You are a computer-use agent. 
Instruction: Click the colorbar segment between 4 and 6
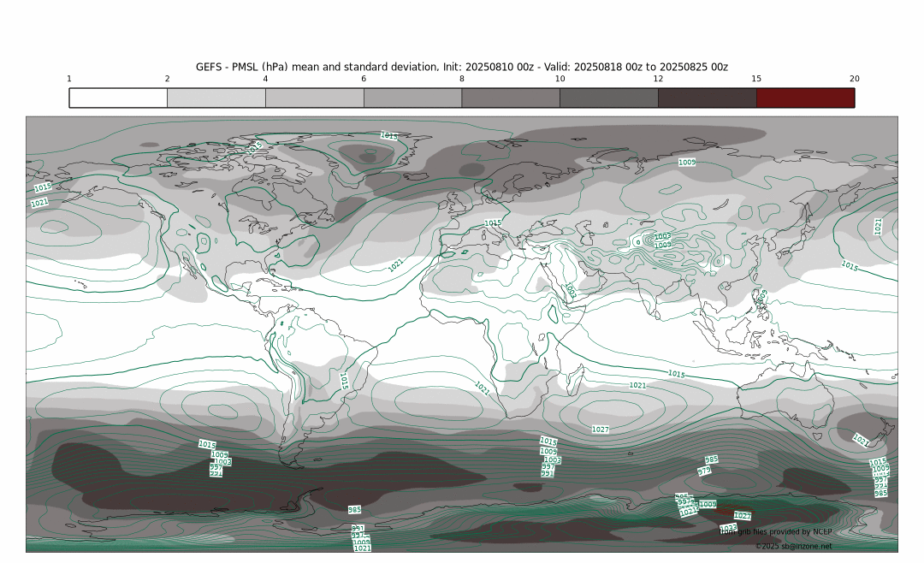point(314,98)
